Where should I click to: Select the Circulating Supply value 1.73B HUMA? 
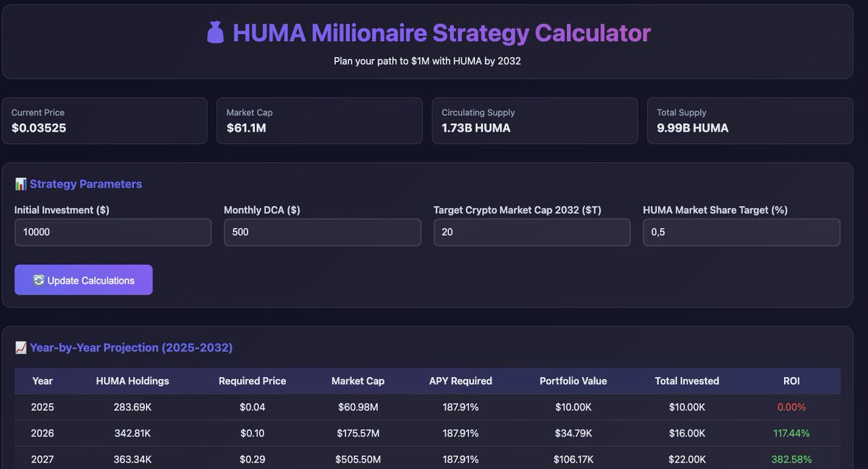[476, 128]
